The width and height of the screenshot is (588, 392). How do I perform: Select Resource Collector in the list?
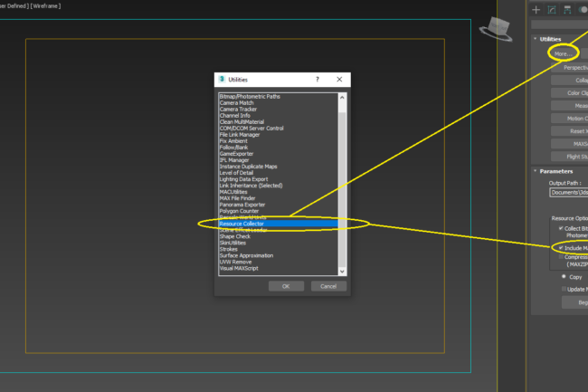[x=279, y=224]
